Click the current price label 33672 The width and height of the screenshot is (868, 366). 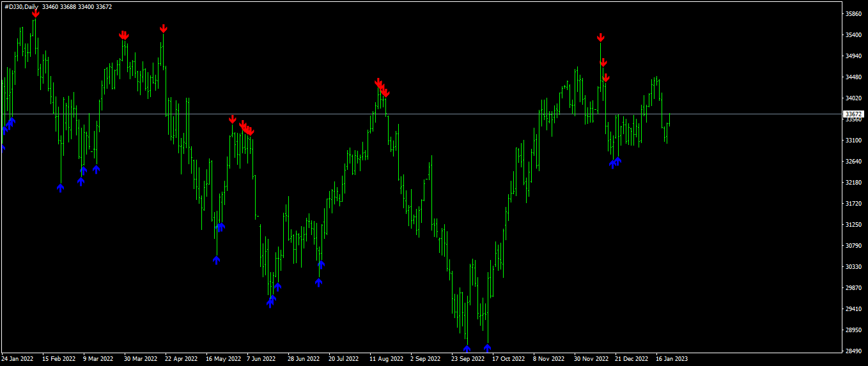[854, 114]
